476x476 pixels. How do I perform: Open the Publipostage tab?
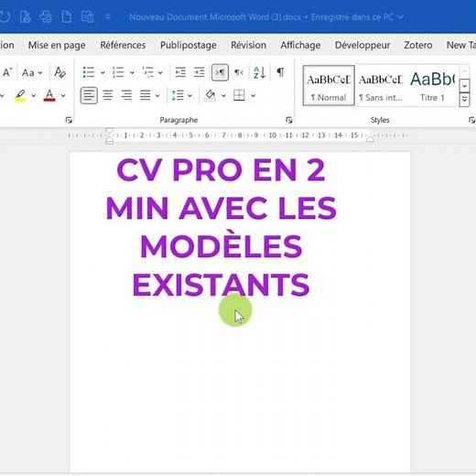click(189, 45)
